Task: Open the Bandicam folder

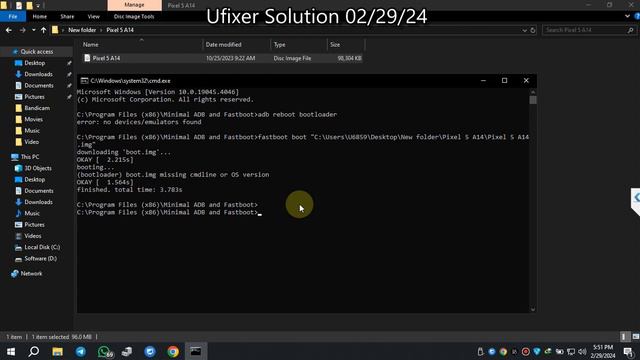Action: tap(37, 108)
